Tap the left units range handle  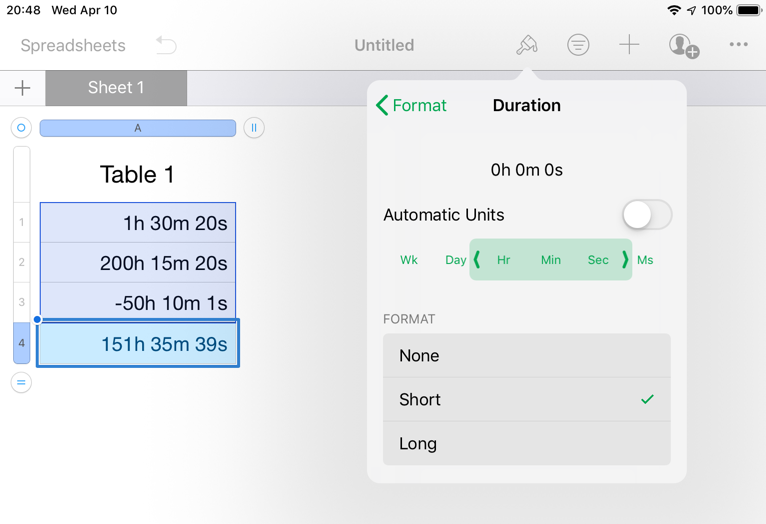(x=477, y=260)
